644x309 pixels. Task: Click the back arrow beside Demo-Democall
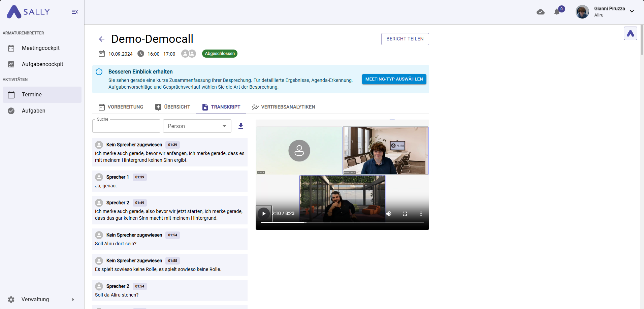click(102, 39)
